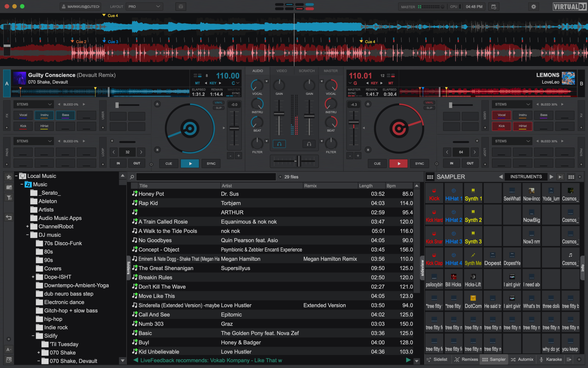Expand the DJ music folder tree
The height and width of the screenshot is (368, 588).
[x=27, y=235]
